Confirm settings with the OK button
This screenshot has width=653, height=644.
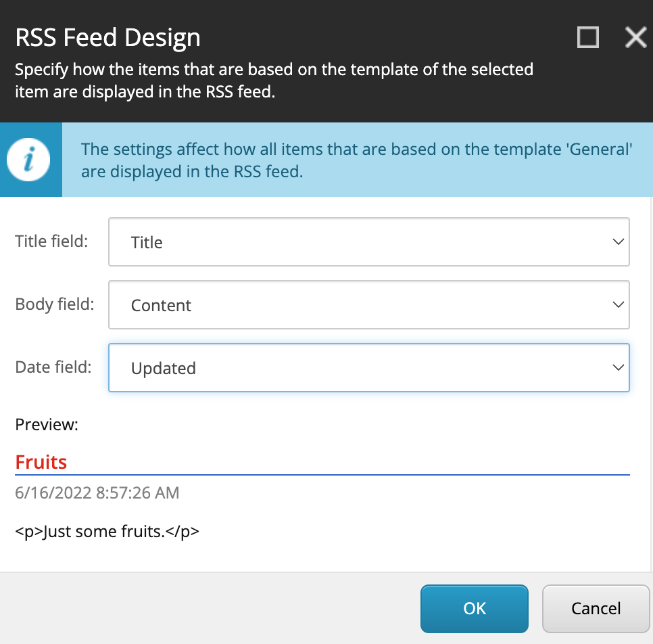click(474, 608)
